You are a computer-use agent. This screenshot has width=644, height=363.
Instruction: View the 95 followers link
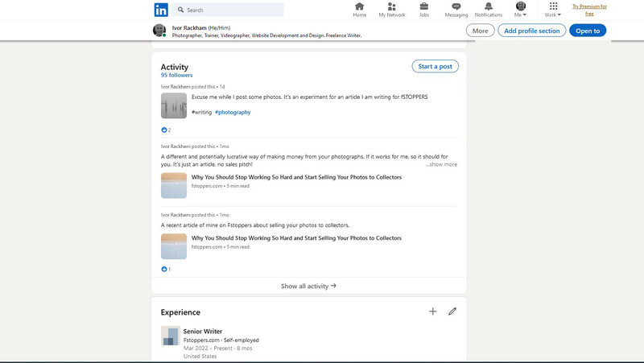point(176,75)
